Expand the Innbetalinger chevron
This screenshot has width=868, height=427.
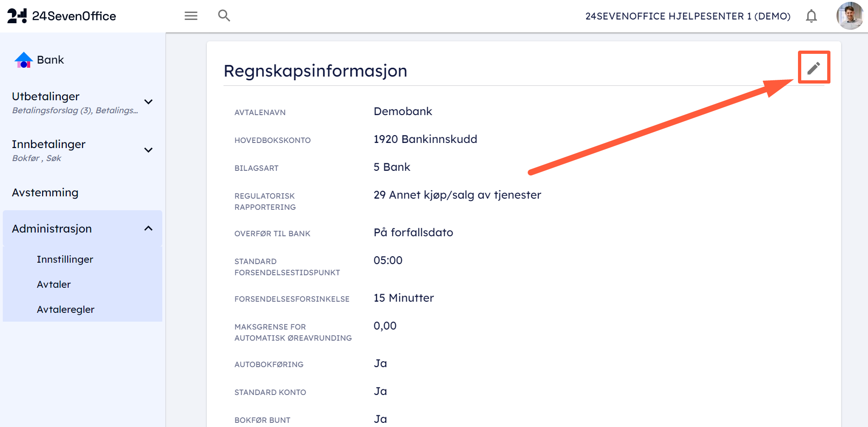click(x=148, y=150)
